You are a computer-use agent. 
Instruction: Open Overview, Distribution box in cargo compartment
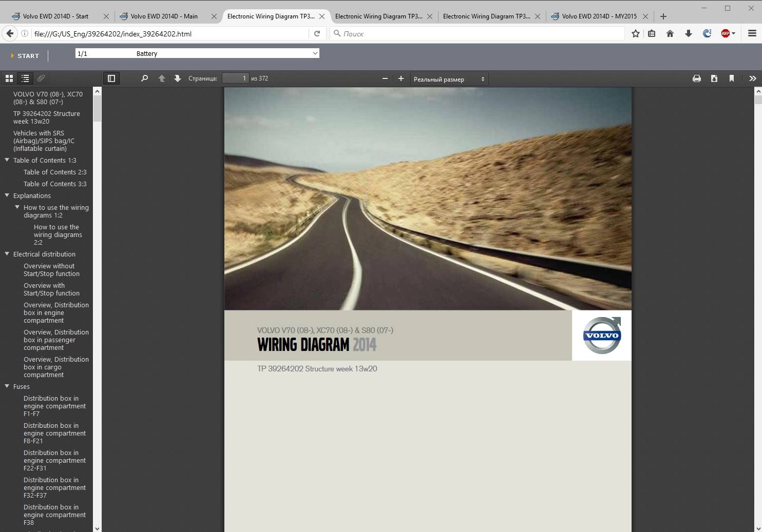[x=56, y=367]
